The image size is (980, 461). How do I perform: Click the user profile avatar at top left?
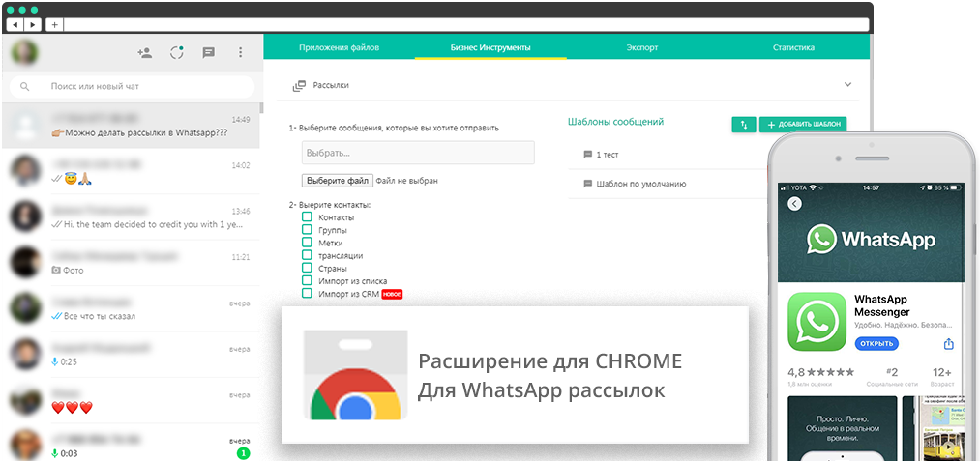(x=25, y=52)
